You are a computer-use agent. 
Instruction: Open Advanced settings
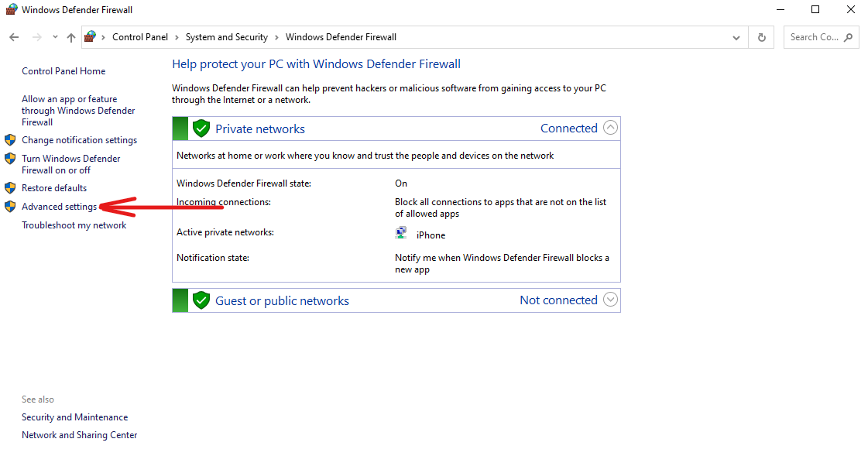(59, 207)
